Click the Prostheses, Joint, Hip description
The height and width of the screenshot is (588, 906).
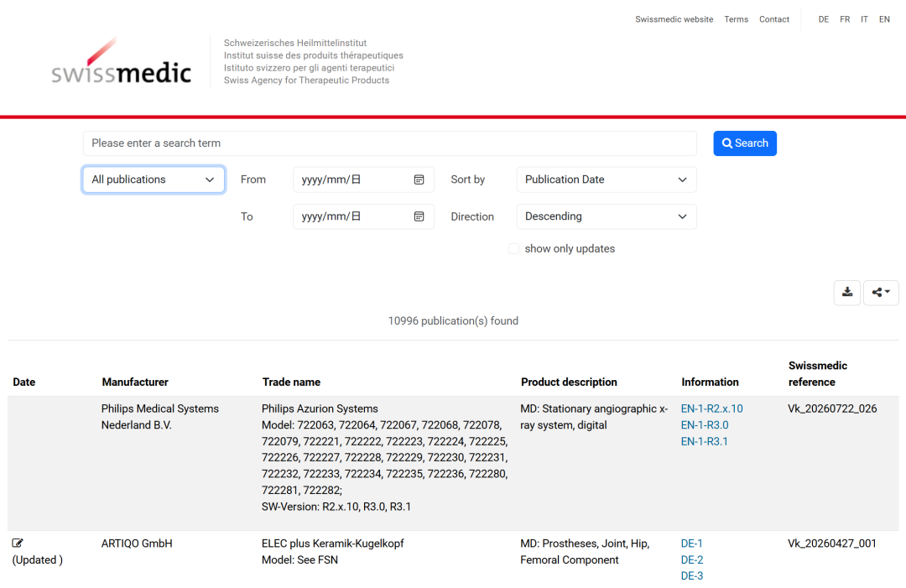click(585, 552)
